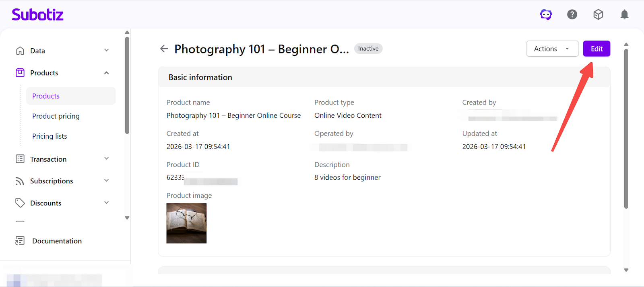The height and width of the screenshot is (287, 644).
Task: Open the notifications bell
Action: click(624, 15)
